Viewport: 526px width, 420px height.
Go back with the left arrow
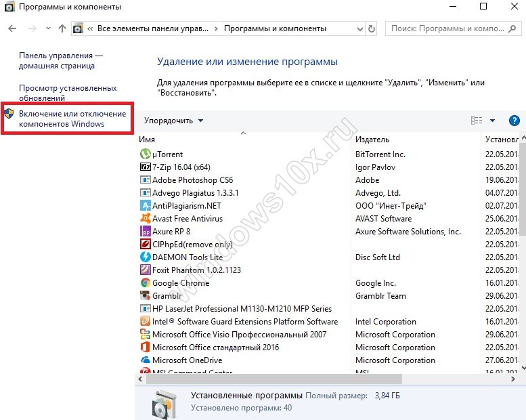click(12, 28)
